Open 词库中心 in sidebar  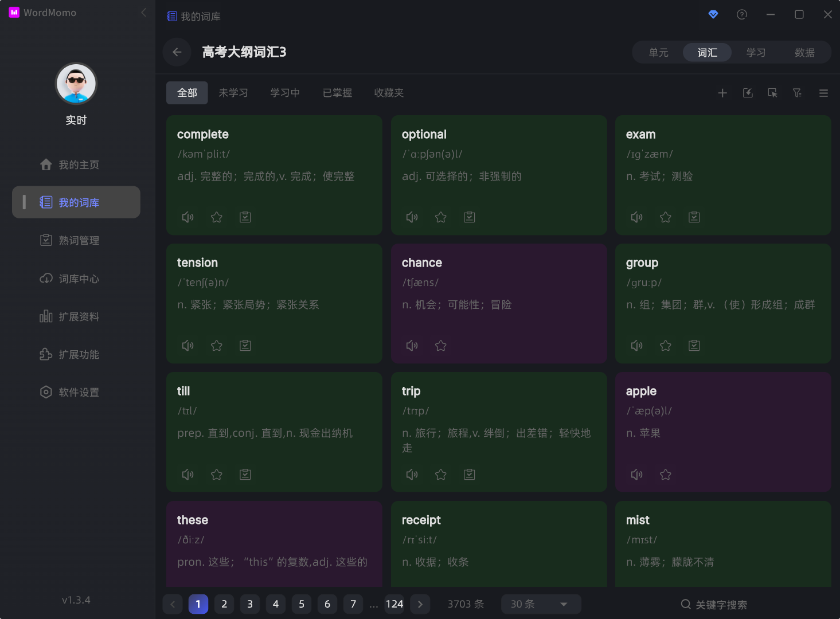[76, 279]
